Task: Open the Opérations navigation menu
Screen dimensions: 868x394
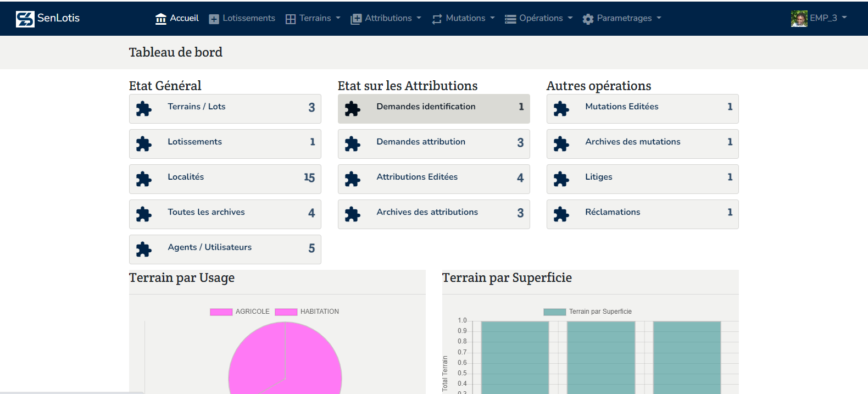Action: [x=539, y=19]
